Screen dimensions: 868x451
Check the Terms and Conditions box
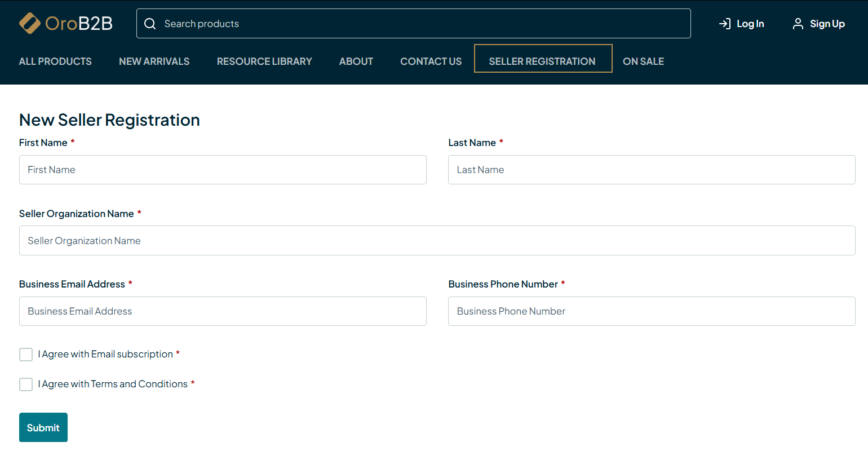coord(26,384)
